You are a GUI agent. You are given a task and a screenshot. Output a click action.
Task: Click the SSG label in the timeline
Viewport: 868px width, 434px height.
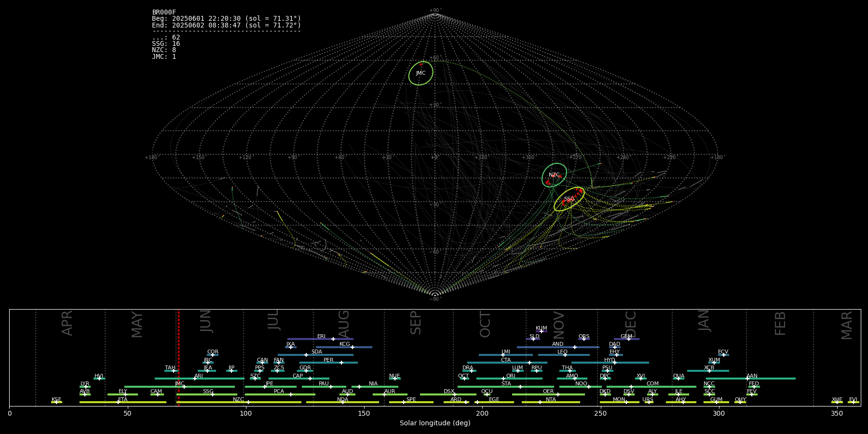click(x=208, y=392)
